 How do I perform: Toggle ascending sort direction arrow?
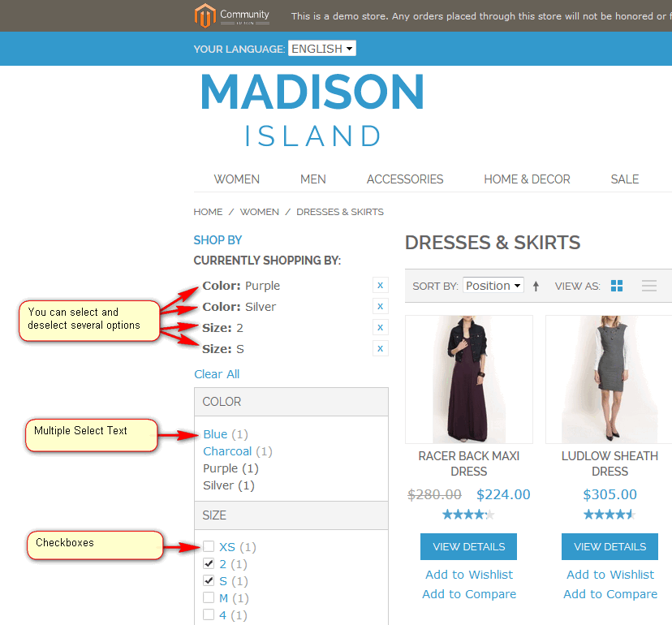(536, 286)
